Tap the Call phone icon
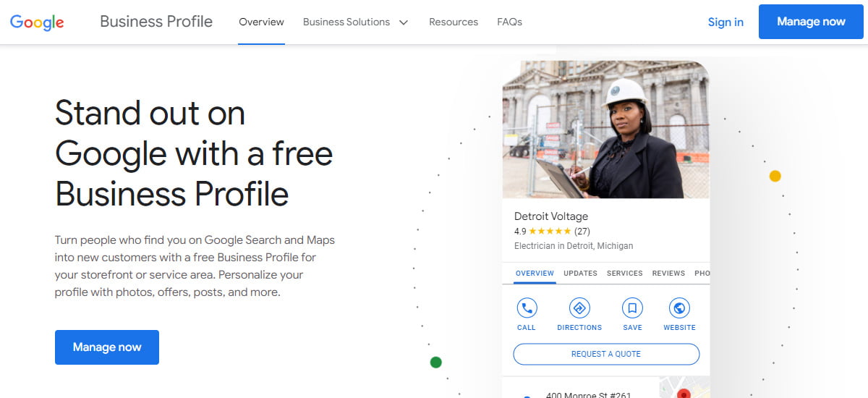 point(527,308)
